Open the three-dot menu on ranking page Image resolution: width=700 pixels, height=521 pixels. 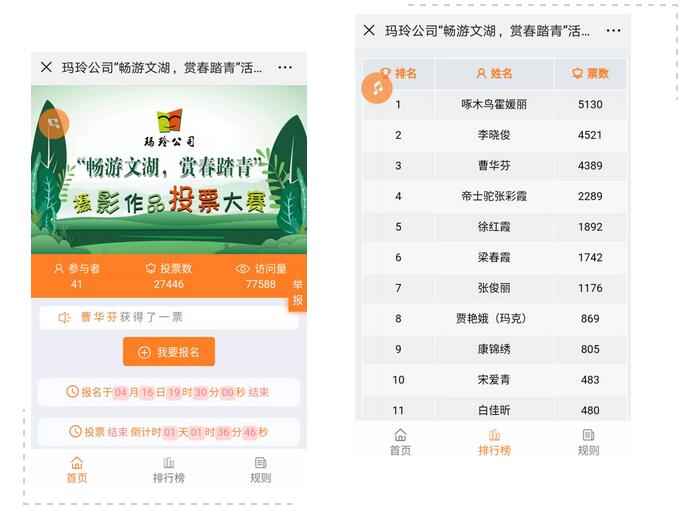click(x=609, y=30)
